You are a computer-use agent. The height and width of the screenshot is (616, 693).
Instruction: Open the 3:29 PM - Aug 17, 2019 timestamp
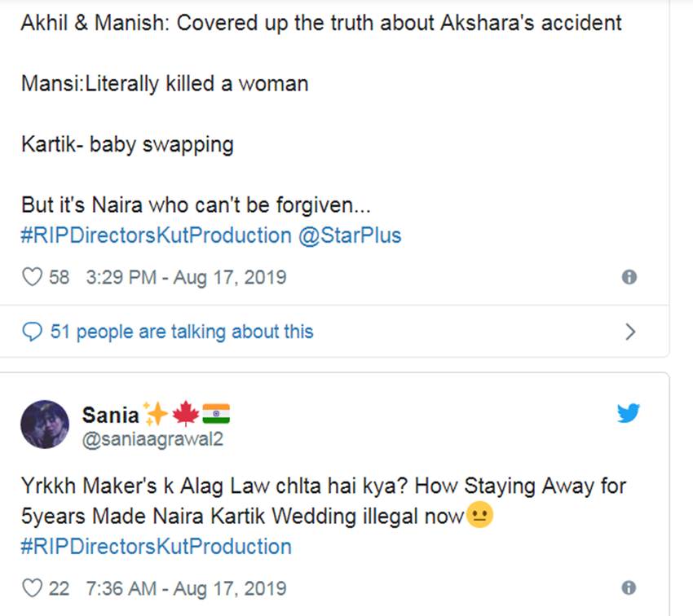pos(186,277)
